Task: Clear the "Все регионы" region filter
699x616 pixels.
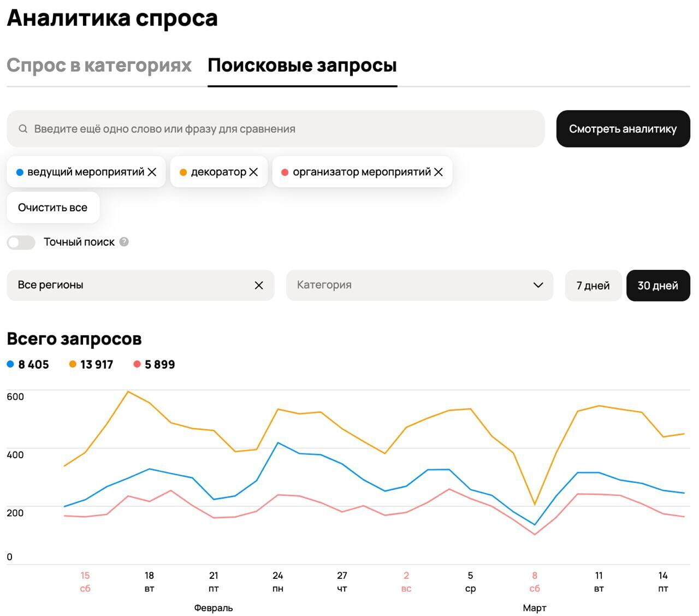Action: [x=259, y=285]
